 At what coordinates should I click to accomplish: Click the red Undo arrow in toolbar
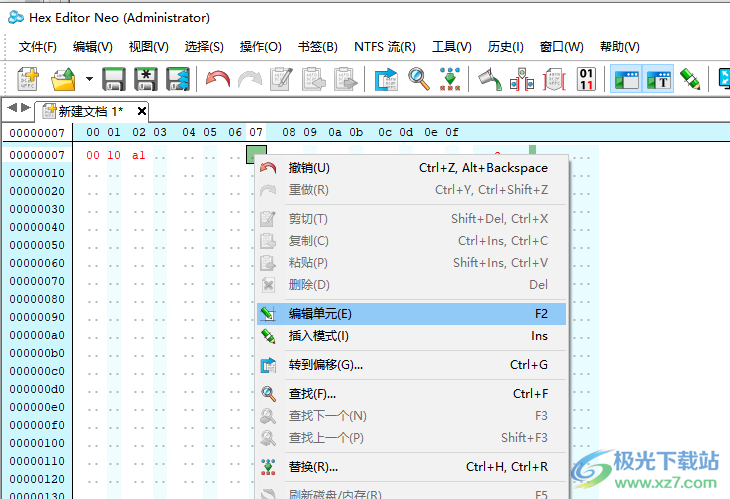218,79
